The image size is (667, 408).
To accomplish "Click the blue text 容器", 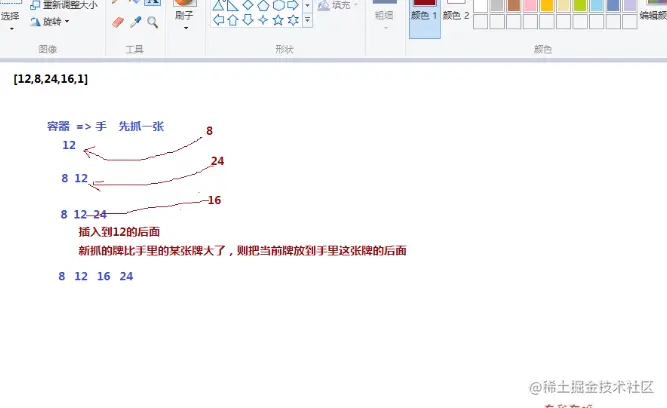I will 58,126.
